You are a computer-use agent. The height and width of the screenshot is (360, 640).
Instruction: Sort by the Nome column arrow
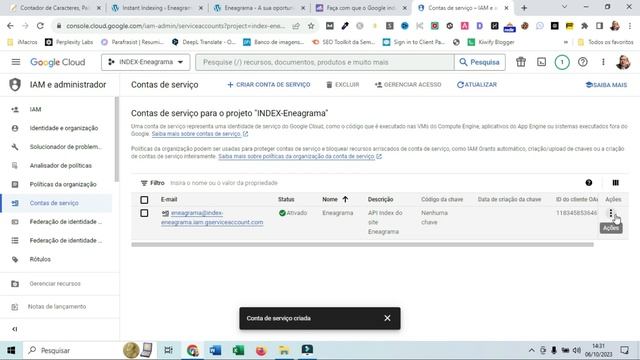(x=345, y=199)
